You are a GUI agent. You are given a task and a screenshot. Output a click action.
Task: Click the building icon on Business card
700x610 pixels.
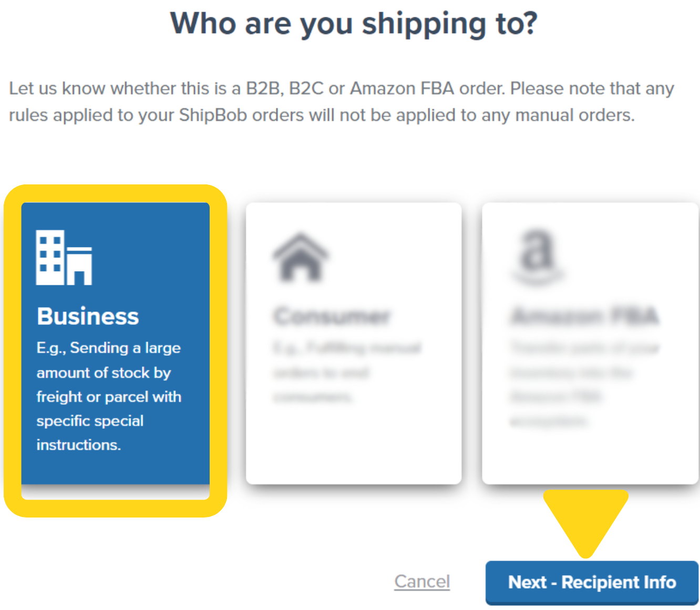click(64, 257)
